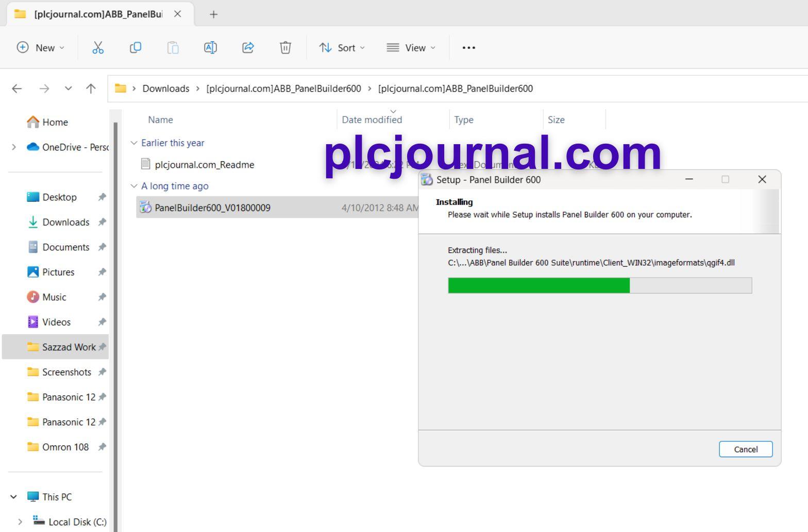The width and height of the screenshot is (808, 532).
Task: Click Downloads in the address breadcrumb
Action: (x=166, y=89)
